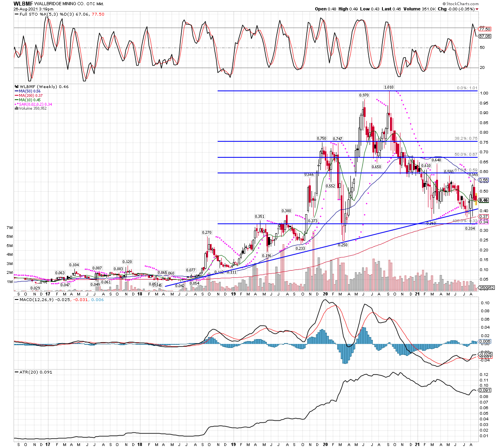Click the 0.104 high price label
The height and width of the screenshot is (448, 496).
(74, 265)
